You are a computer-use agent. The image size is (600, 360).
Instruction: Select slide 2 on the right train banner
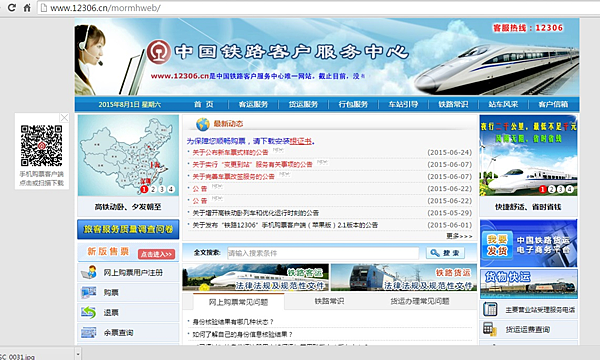tap(551, 189)
